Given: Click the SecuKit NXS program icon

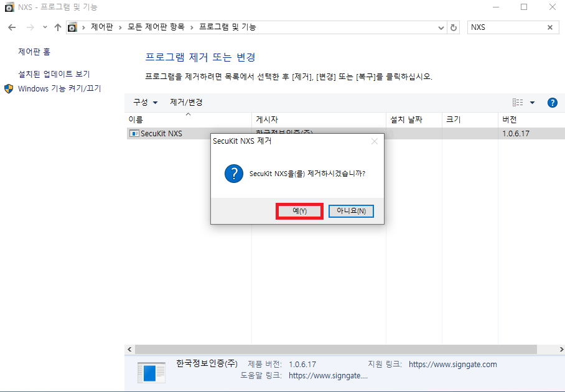Looking at the screenshot, I should [x=134, y=134].
